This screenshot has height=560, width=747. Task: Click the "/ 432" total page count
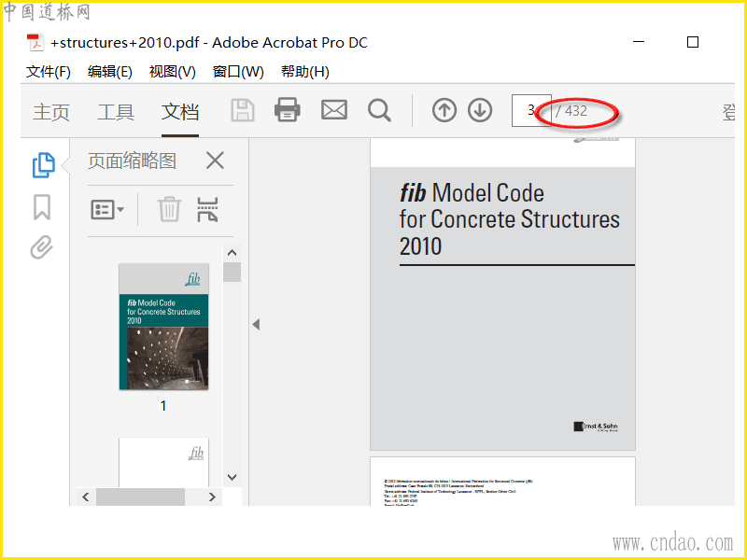click(571, 111)
